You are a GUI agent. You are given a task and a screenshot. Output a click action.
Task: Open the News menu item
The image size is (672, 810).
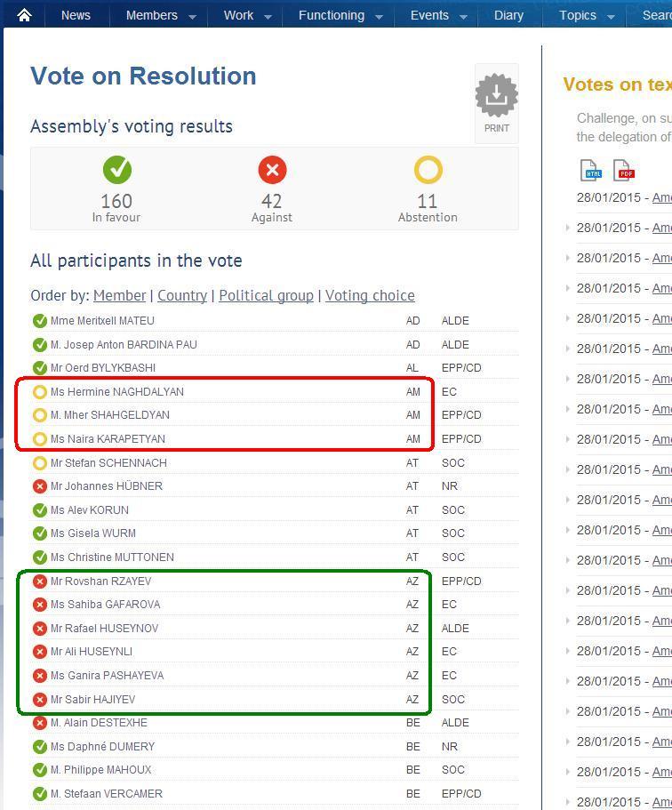coord(76,15)
